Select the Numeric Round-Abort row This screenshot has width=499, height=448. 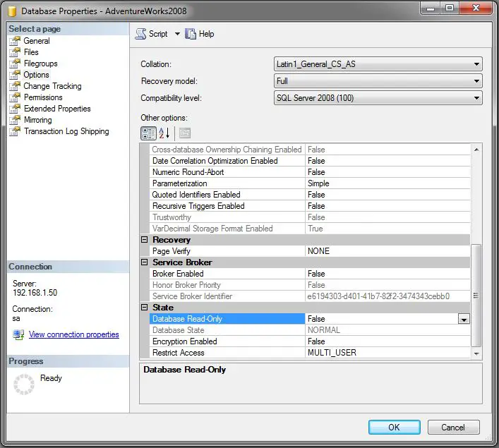click(310, 172)
